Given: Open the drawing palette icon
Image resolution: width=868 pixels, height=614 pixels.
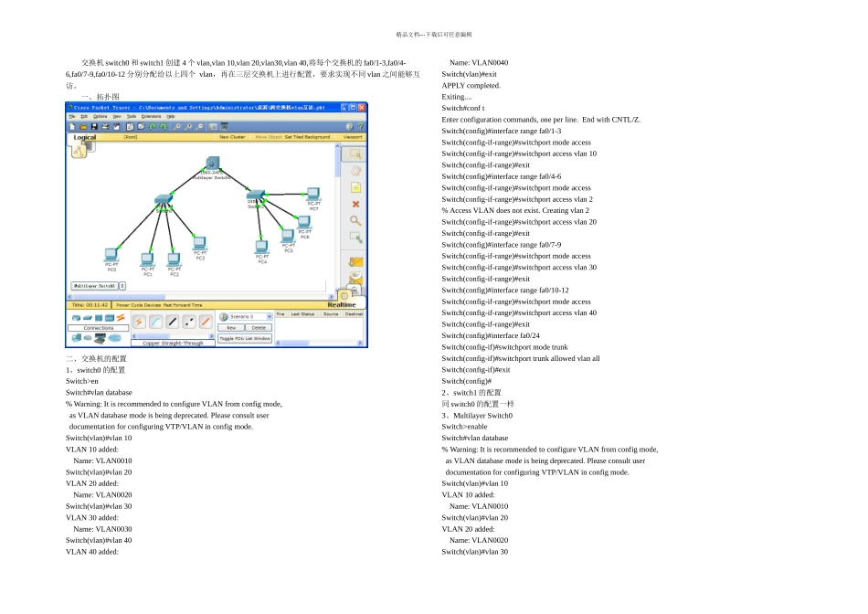Looking at the screenshot, I should [213, 127].
